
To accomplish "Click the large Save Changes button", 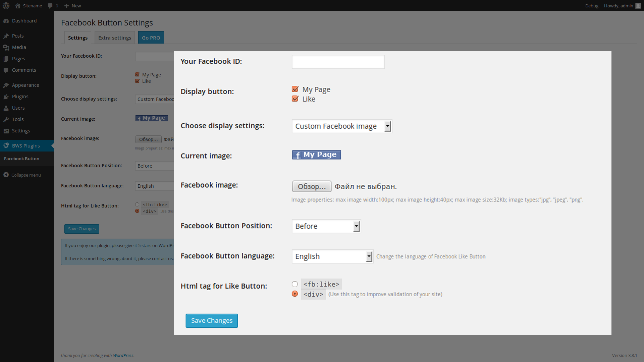I will pyautogui.click(x=212, y=321).
